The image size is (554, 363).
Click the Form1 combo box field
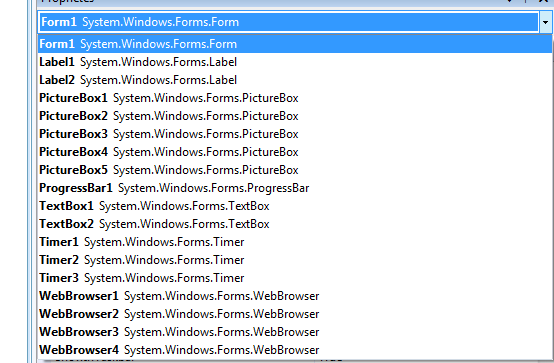289,22
